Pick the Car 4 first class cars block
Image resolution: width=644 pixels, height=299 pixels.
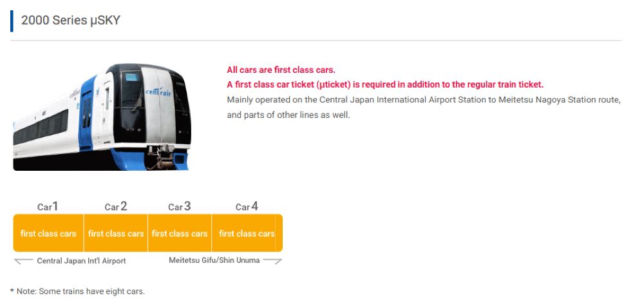[x=247, y=233]
